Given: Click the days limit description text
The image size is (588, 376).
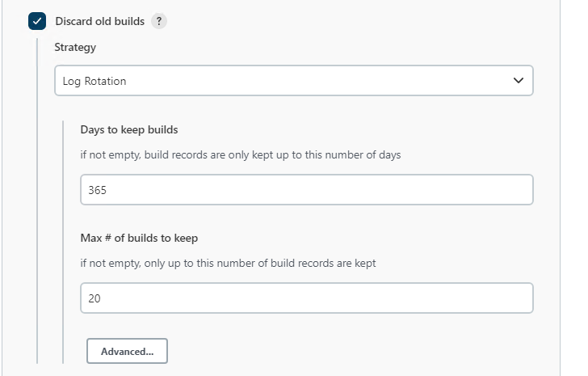Looking at the screenshot, I should click(x=241, y=154).
